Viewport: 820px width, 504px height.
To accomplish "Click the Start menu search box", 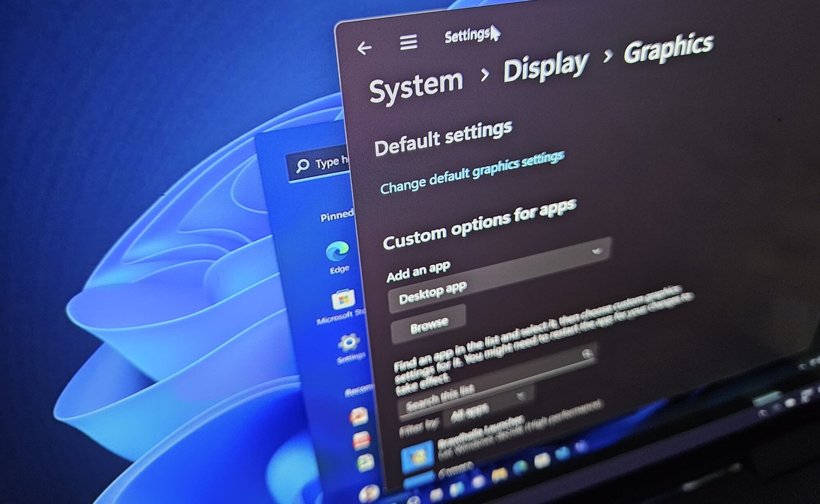I will click(318, 164).
